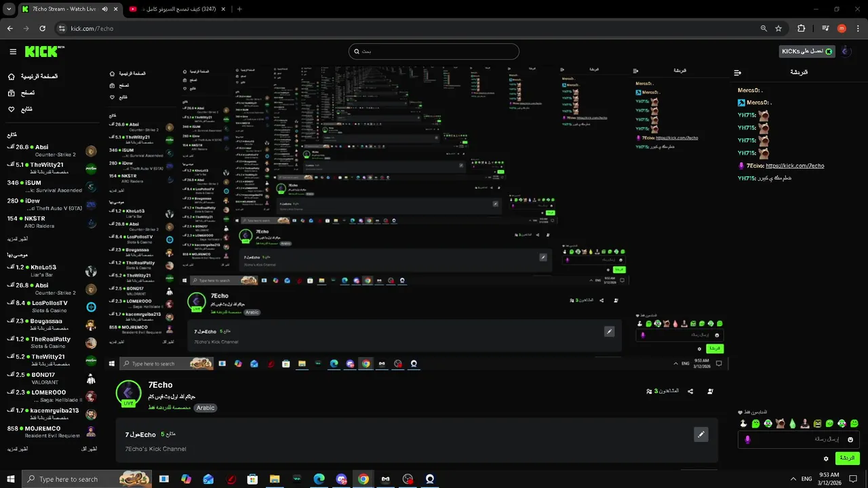Image resolution: width=868 pixels, height=488 pixels.
Task: Open TheRealPatty channel in sidebar
Action: click(52, 342)
